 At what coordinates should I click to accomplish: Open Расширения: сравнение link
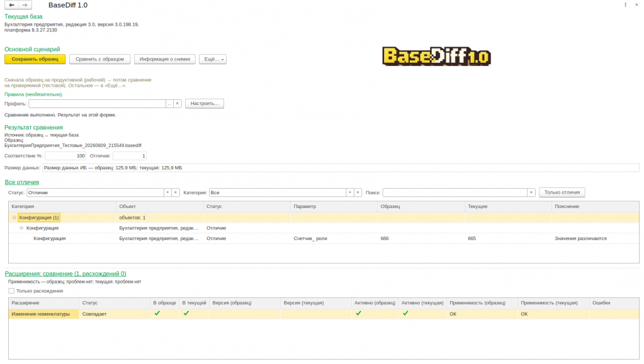coord(65,273)
